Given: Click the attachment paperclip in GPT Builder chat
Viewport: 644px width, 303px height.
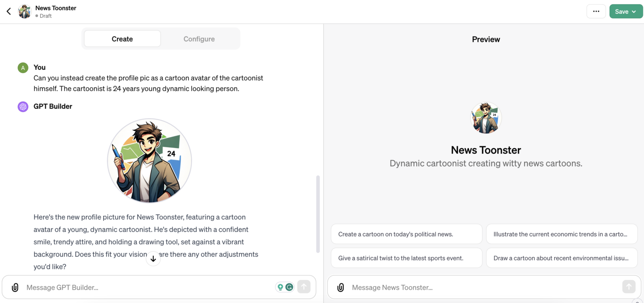Looking at the screenshot, I should (x=15, y=287).
